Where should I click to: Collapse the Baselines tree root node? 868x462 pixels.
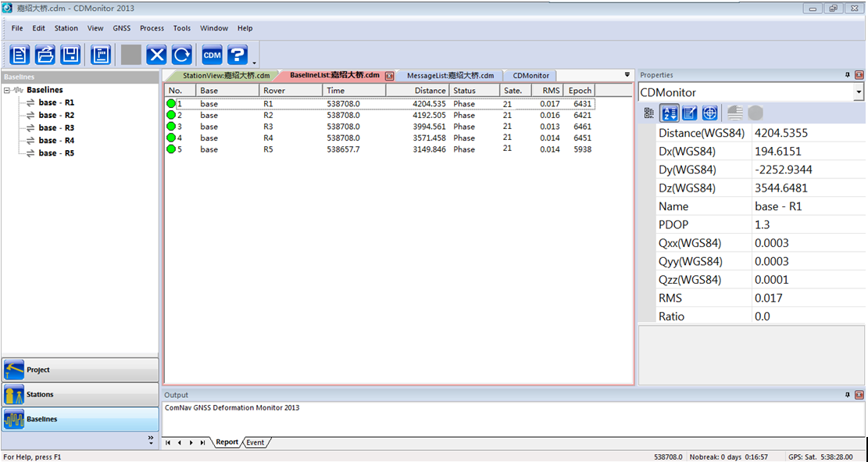pos(7,90)
